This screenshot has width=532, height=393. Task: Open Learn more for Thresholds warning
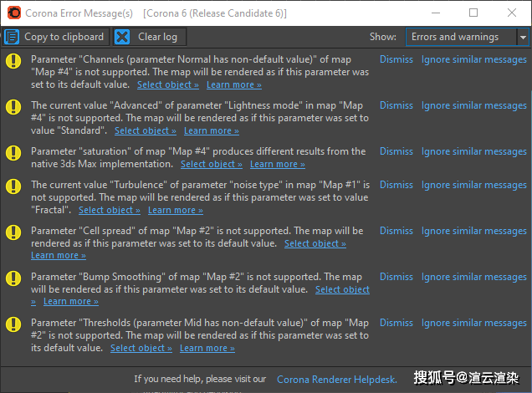(x=207, y=348)
